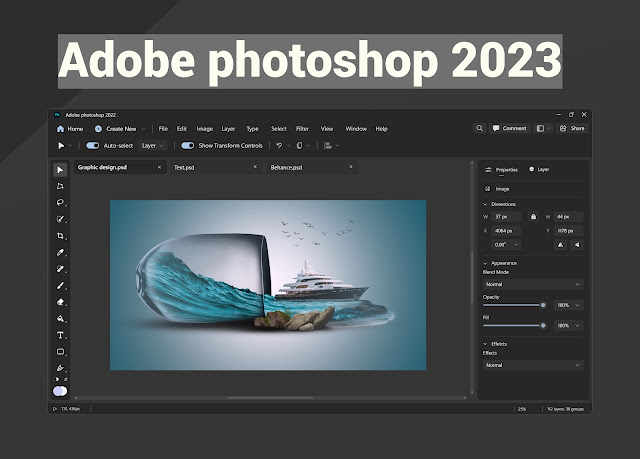The height and width of the screenshot is (459, 640).
Task: Open the Edit menu
Action: tap(182, 129)
